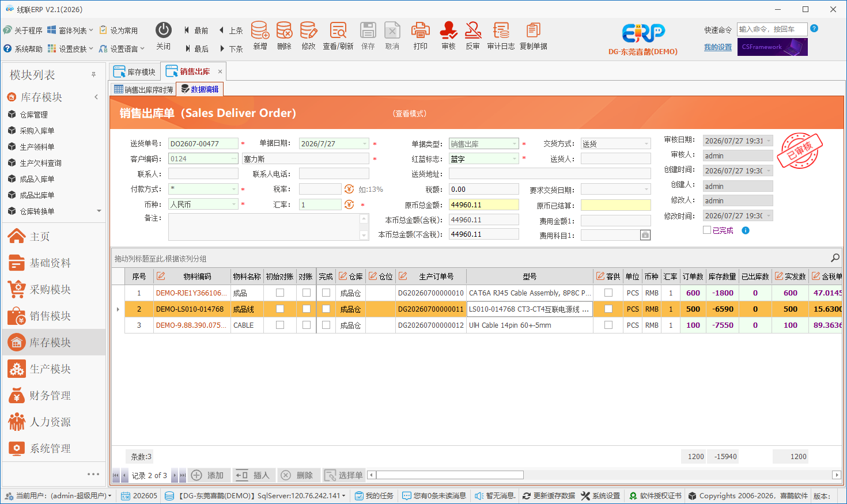This screenshot has height=504, width=847.
Task: Open 设置皮肤 menu
Action: [70, 48]
